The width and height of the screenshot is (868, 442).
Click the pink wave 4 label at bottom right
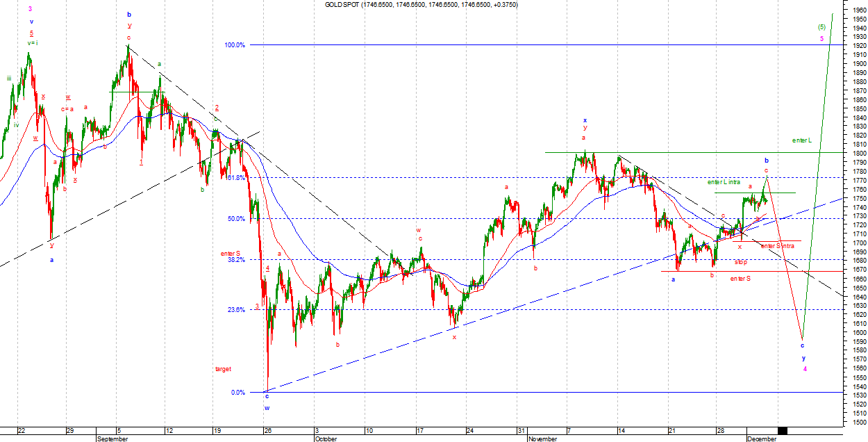point(805,369)
